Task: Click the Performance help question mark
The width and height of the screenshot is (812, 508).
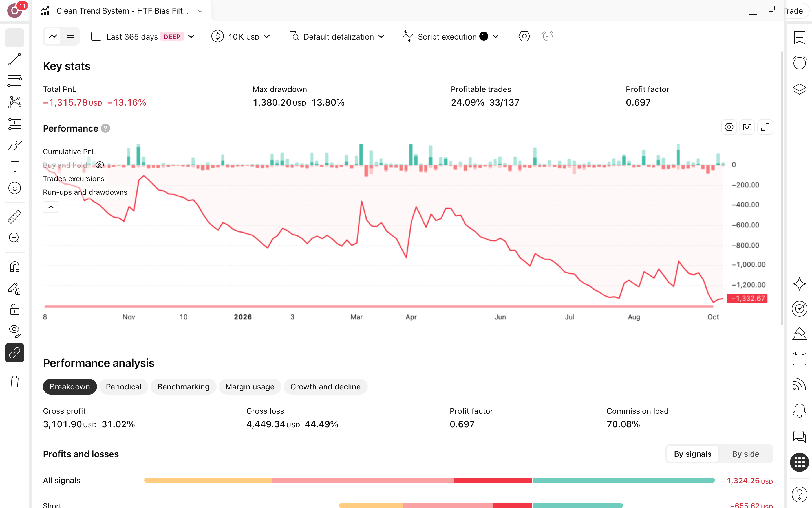Action: point(105,128)
